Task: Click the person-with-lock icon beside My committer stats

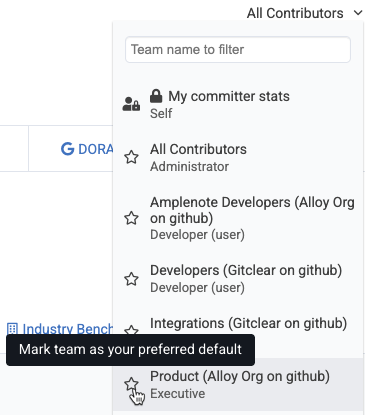Action: pos(131,104)
